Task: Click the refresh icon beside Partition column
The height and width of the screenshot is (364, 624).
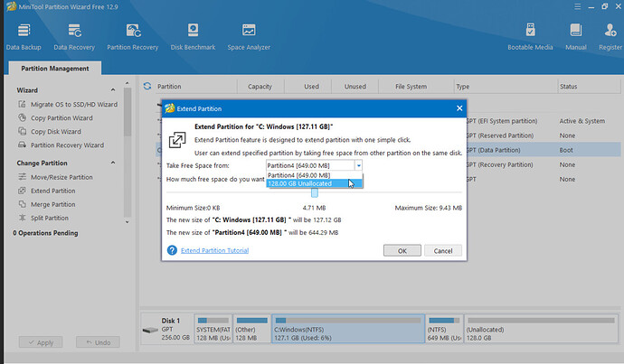Action: [x=147, y=86]
